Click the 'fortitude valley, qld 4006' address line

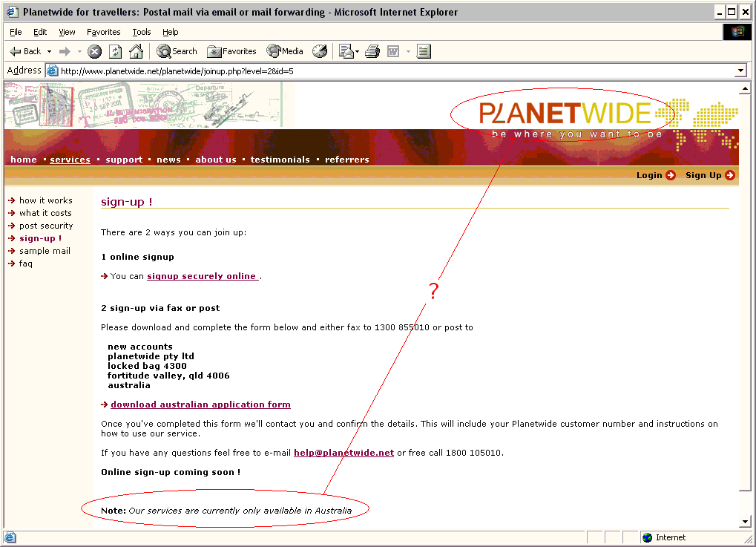pos(168,376)
